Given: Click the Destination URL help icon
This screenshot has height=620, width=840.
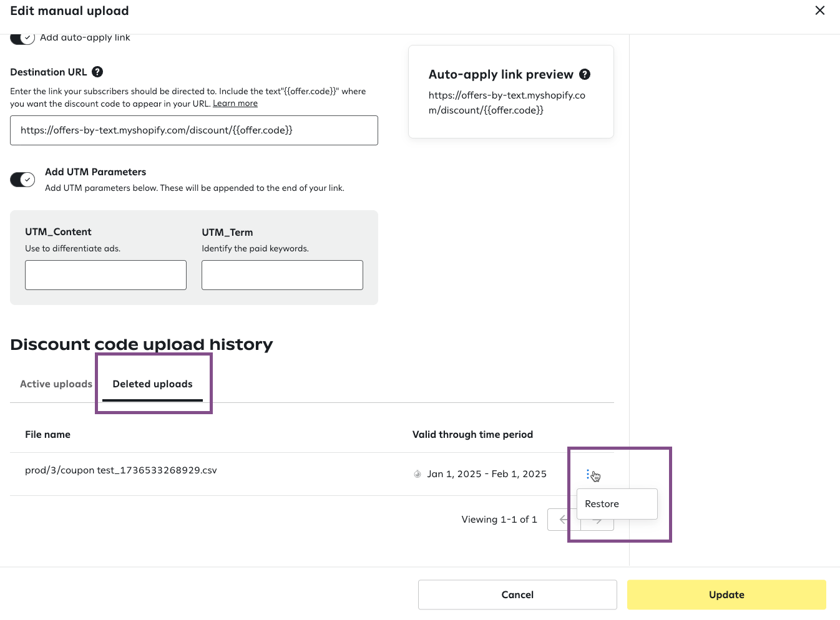Looking at the screenshot, I should [x=97, y=72].
